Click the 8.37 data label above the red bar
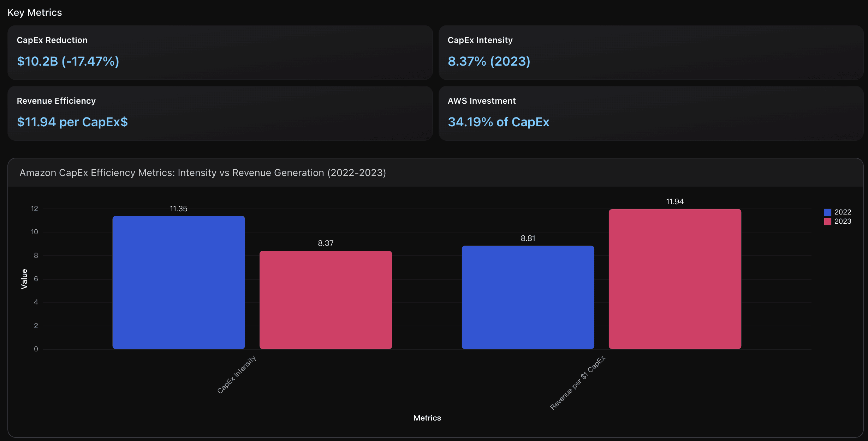The width and height of the screenshot is (868, 441). [x=326, y=243]
